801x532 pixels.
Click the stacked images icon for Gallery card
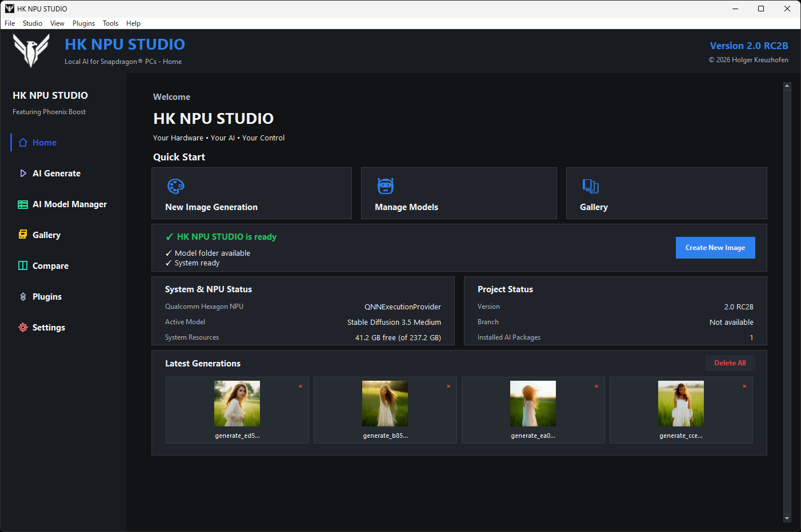point(591,186)
